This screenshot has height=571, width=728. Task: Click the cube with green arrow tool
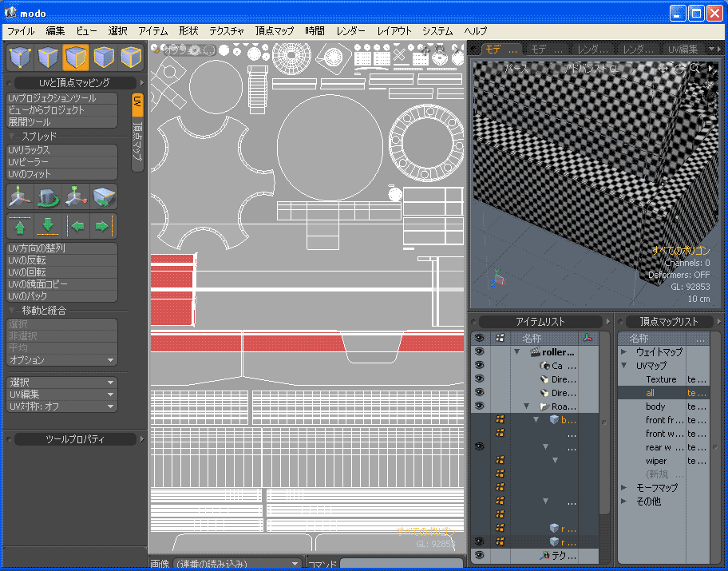point(104,196)
